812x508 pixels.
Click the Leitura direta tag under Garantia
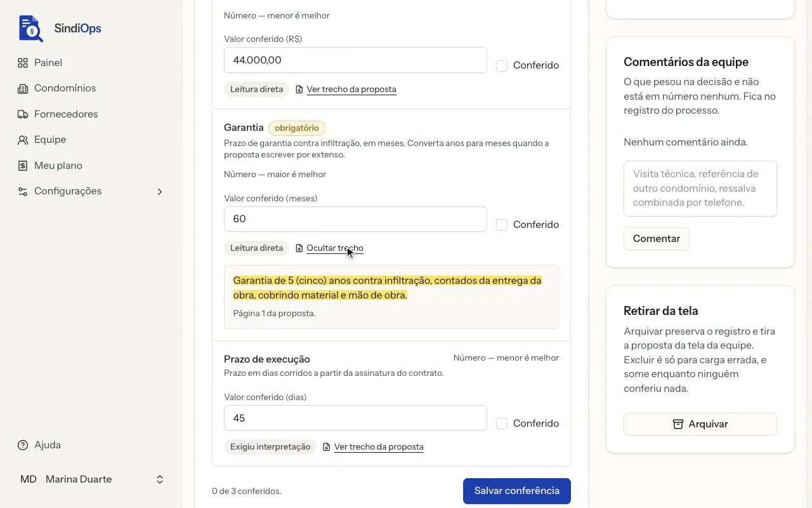256,248
